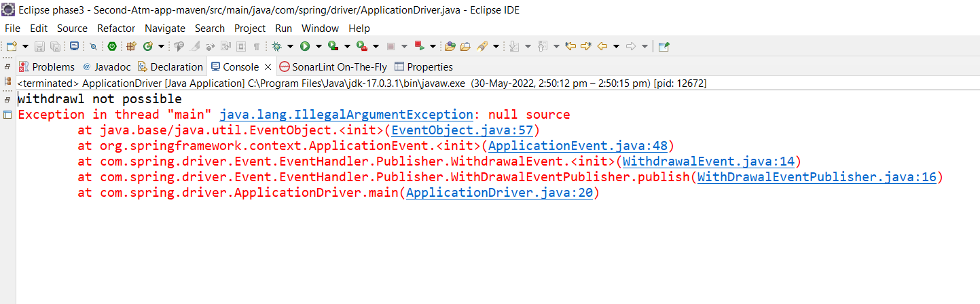Screen dimensions: 980x304
Task: Close the Console tab
Action: pos(268,66)
